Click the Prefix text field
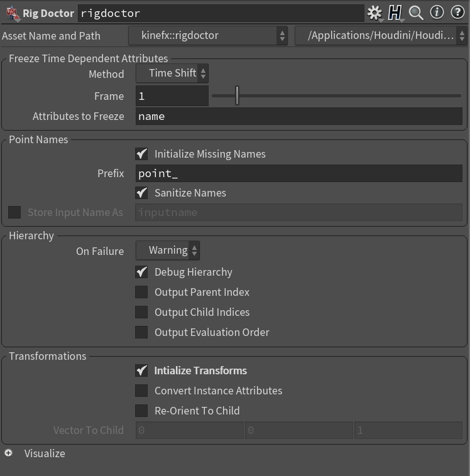 298,173
